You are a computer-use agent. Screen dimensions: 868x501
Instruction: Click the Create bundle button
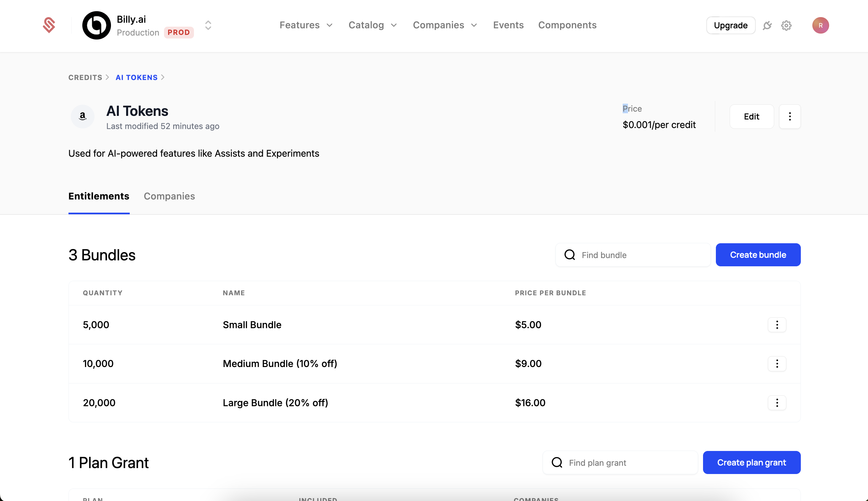point(758,255)
